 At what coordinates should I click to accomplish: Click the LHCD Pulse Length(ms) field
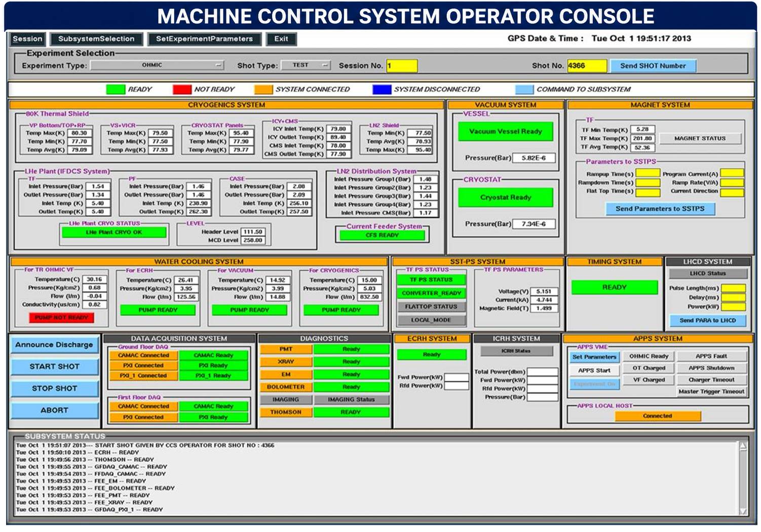(x=733, y=288)
